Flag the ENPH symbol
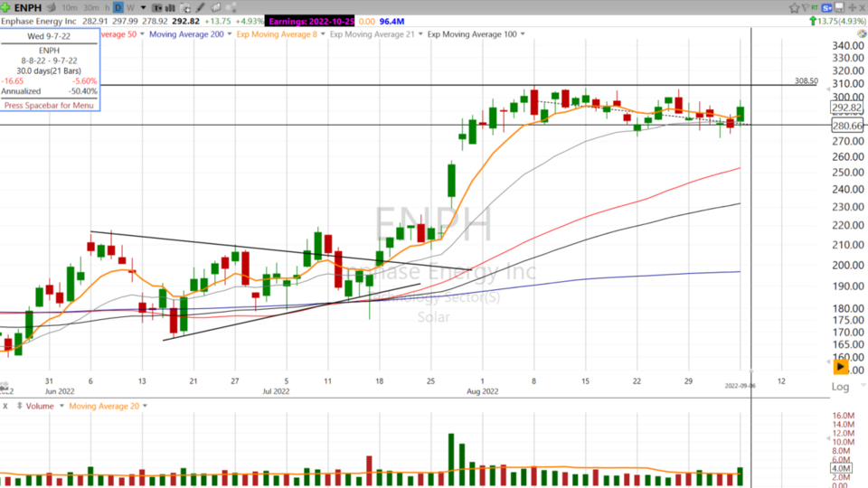 (x=805, y=8)
